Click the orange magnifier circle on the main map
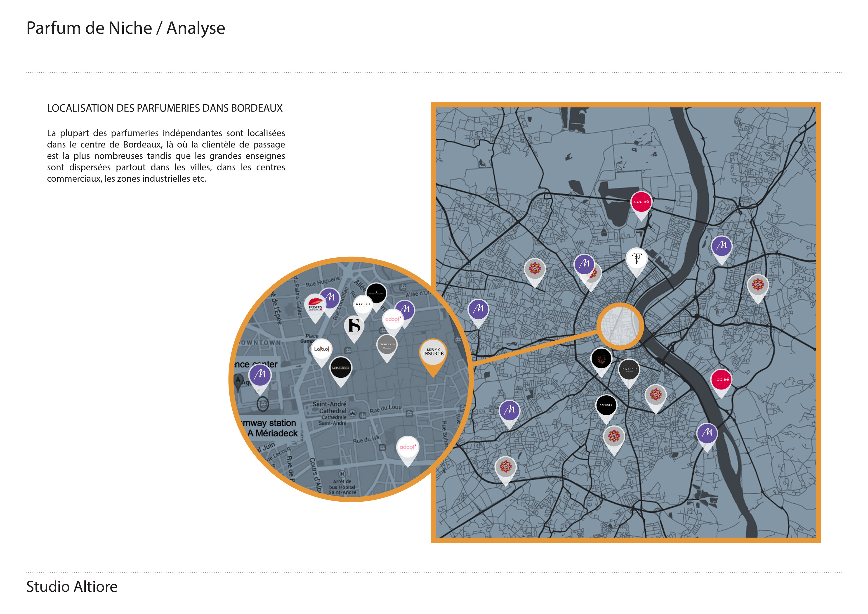Screen dimensions: 868x614 click(620, 326)
